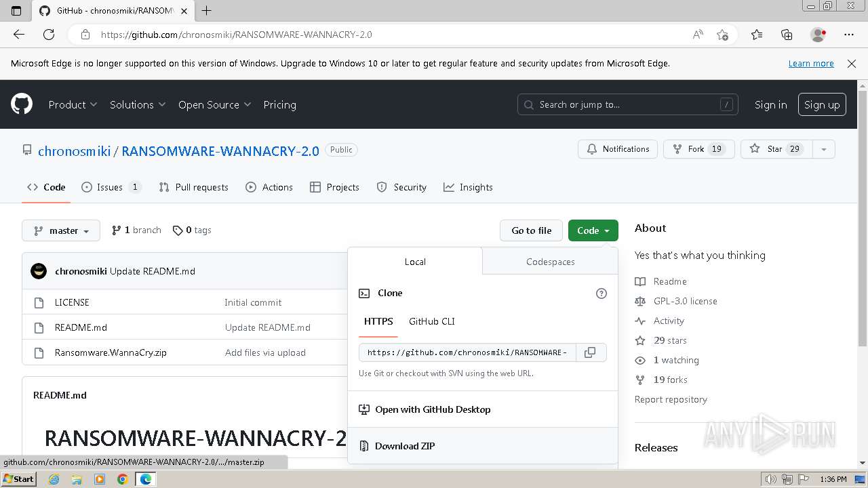Viewport: 868px width, 488px height.
Task: Open the Pricing page
Action: [x=279, y=104]
